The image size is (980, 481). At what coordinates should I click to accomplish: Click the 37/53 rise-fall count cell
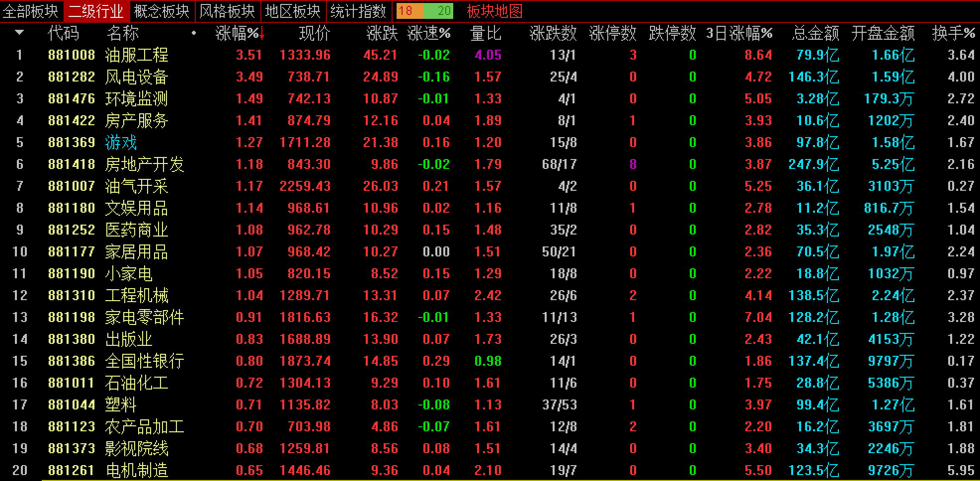(560, 404)
